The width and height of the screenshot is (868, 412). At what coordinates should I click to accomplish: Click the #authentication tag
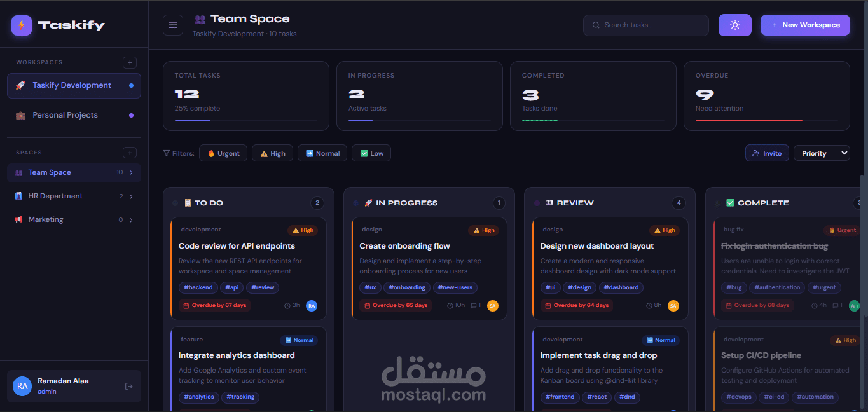pyautogui.click(x=777, y=287)
